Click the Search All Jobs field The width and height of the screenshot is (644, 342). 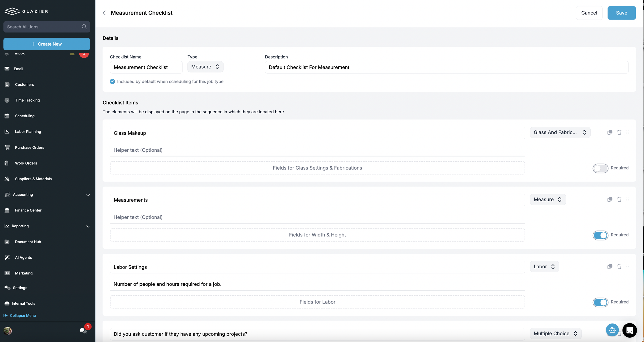pos(47,27)
